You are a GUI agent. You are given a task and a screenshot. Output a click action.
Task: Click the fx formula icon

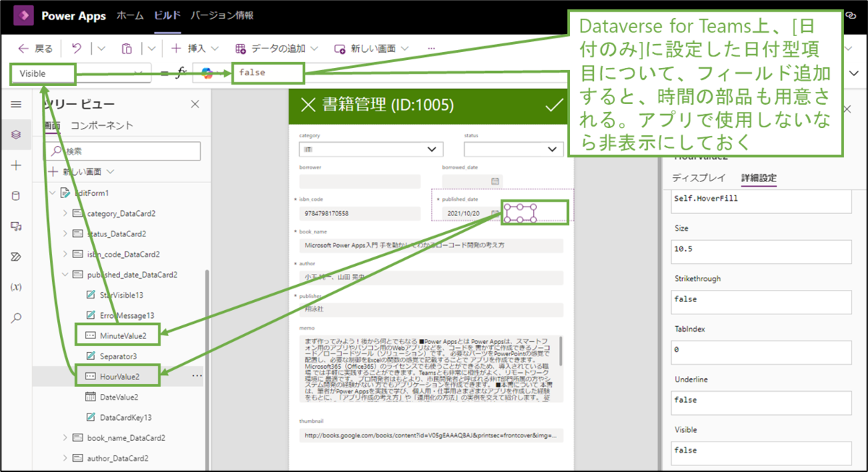182,73
